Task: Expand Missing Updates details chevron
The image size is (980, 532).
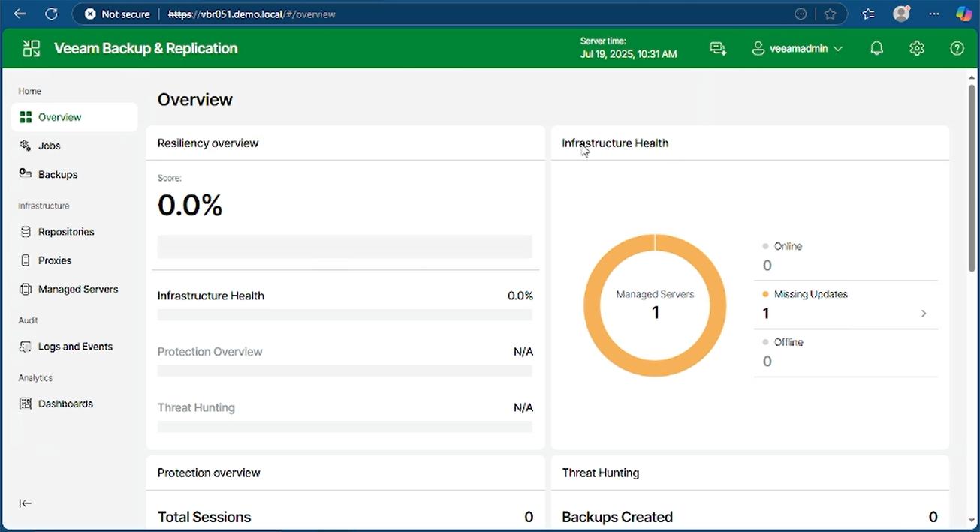Action: [924, 314]
